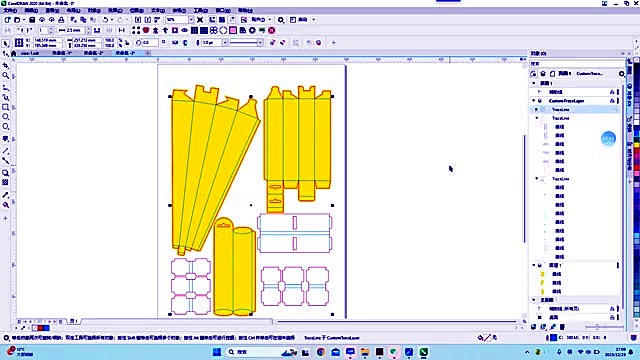Open the 工具 menu
Screen dimensions: 640x360
click(200, 10)
